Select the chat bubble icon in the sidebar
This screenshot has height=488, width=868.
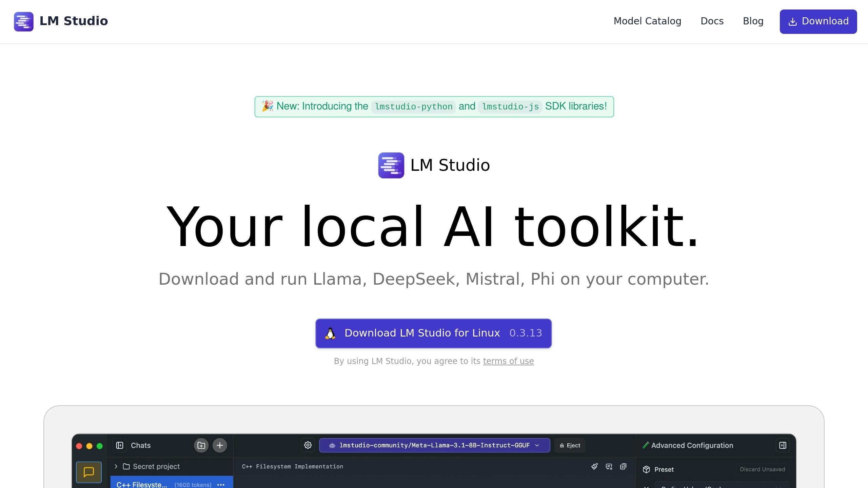click(x=88, y=472)
